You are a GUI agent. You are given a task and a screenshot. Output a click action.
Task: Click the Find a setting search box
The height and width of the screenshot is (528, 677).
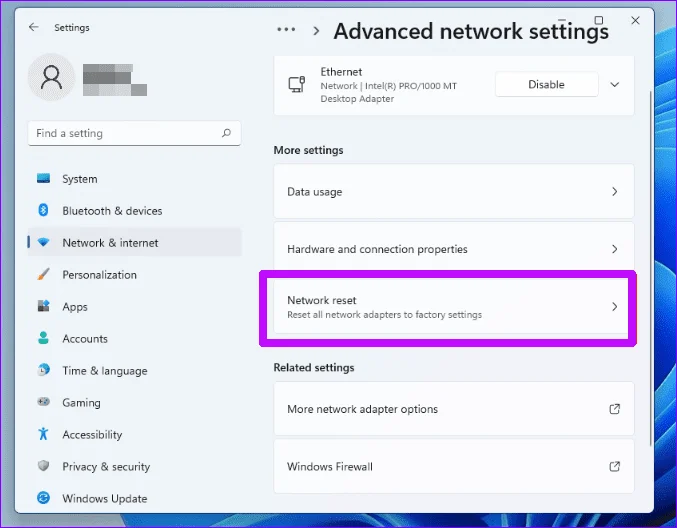[x=134, y=133]
